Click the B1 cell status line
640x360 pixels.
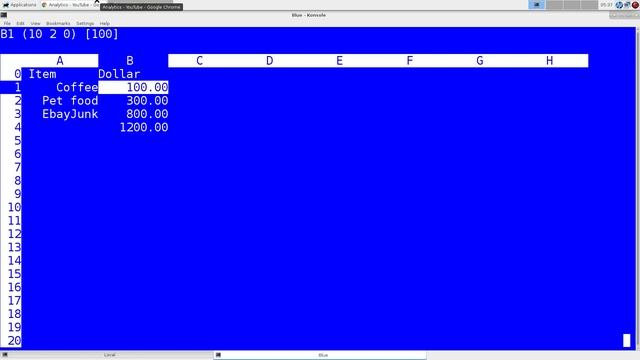(59, 34)
